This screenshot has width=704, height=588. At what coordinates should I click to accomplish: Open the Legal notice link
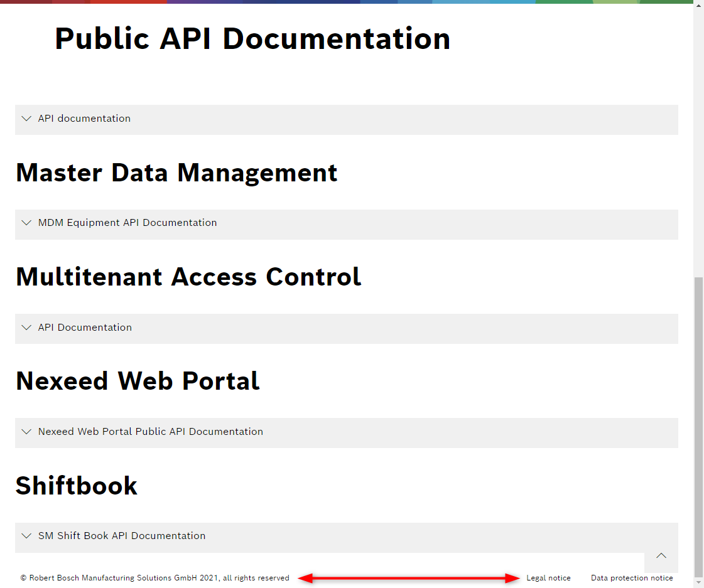(x=548, y=578)
